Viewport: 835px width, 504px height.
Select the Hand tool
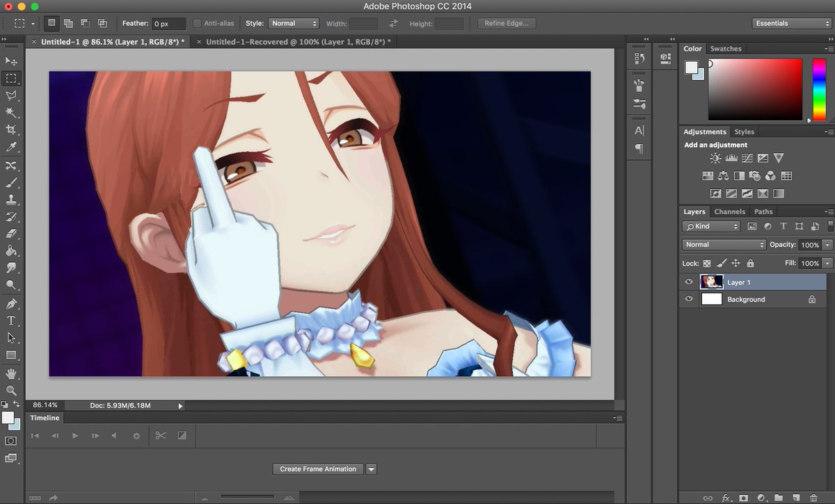coord(11,374)
